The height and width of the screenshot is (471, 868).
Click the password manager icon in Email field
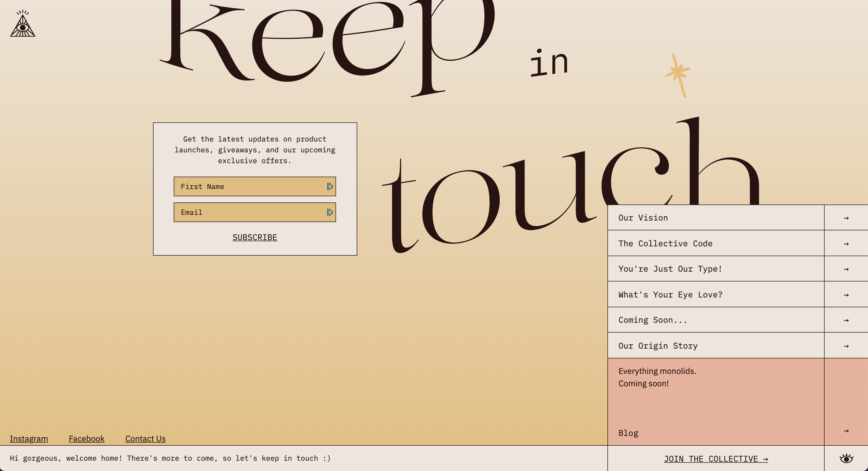330,212
